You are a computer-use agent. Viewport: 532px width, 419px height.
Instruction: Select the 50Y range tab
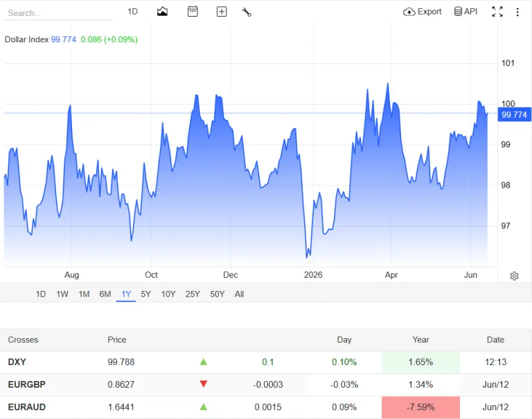217,294
